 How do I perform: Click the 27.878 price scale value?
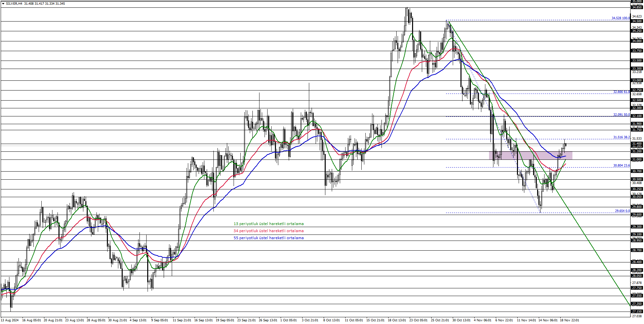coord(637,283)
